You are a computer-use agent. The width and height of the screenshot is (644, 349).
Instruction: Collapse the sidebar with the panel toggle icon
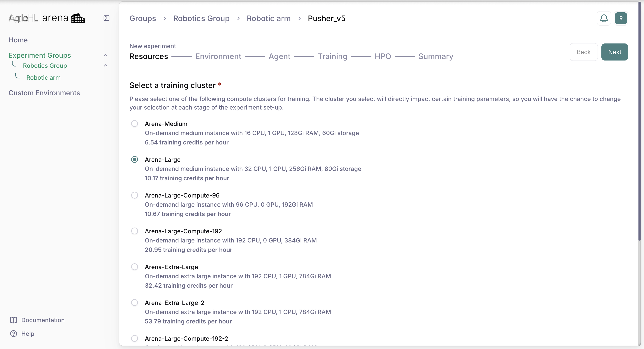click(x=106, y=18)
